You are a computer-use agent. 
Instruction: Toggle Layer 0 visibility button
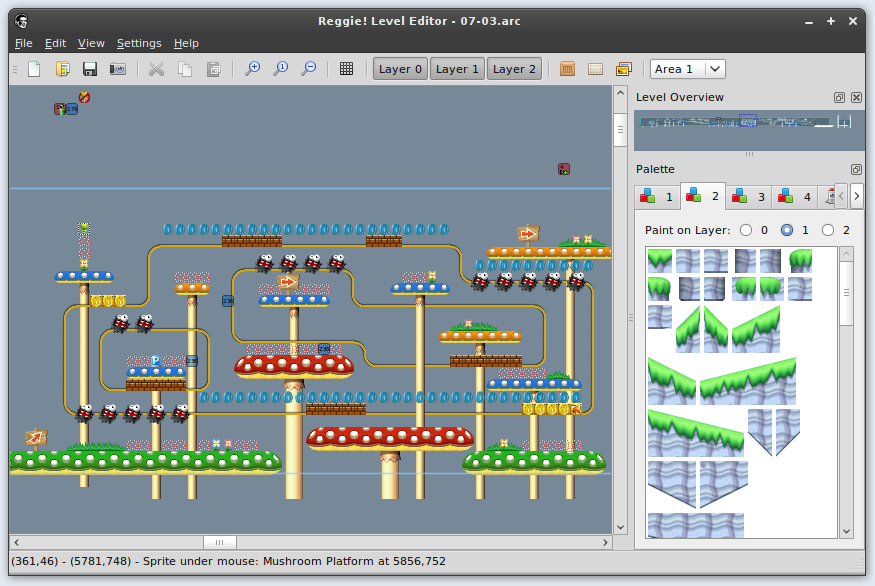(x=400, y=69)
